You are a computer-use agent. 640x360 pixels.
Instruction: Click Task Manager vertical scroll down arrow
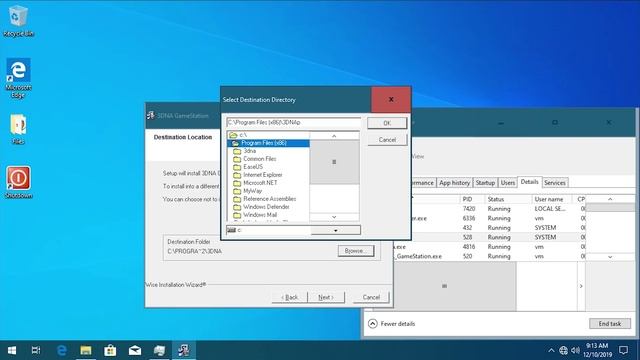pos(610,257)
